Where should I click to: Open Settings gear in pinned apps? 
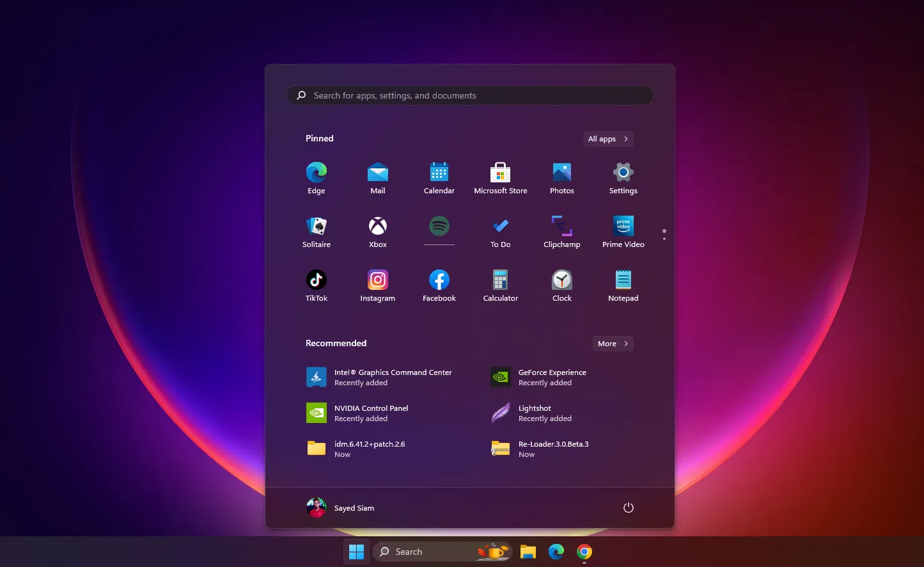623,178
